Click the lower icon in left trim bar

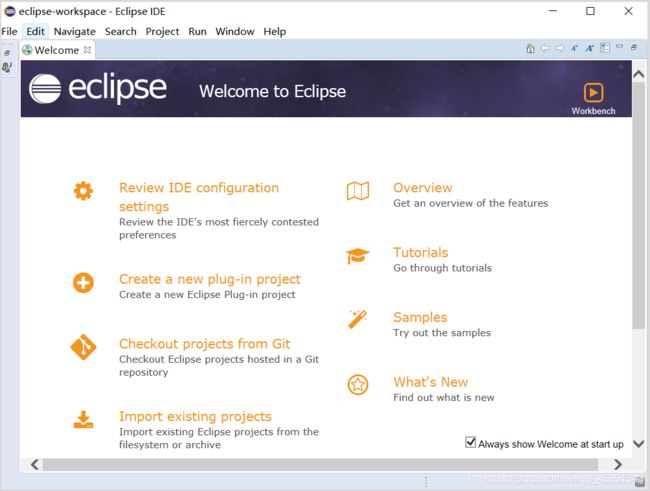click(x=7, y=67)
